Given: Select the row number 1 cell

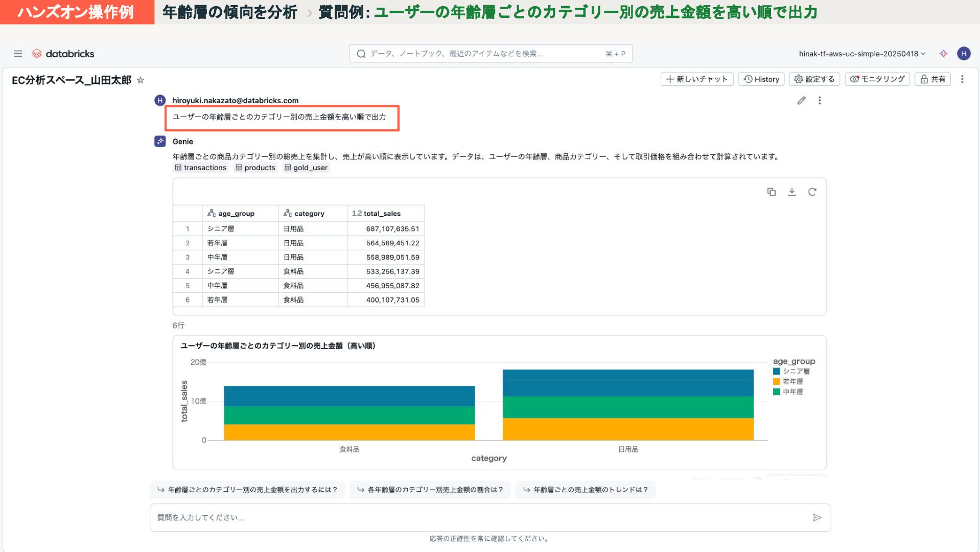Looking at the screenshot, I should [188, 229].
